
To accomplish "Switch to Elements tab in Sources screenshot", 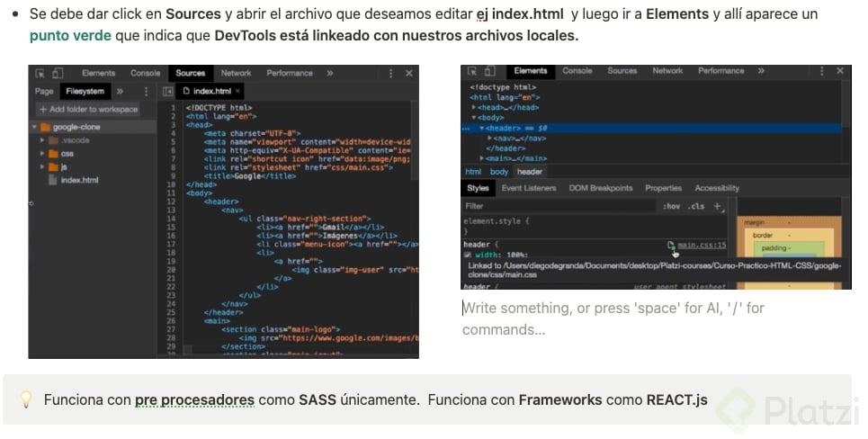I will pos(99,73).
